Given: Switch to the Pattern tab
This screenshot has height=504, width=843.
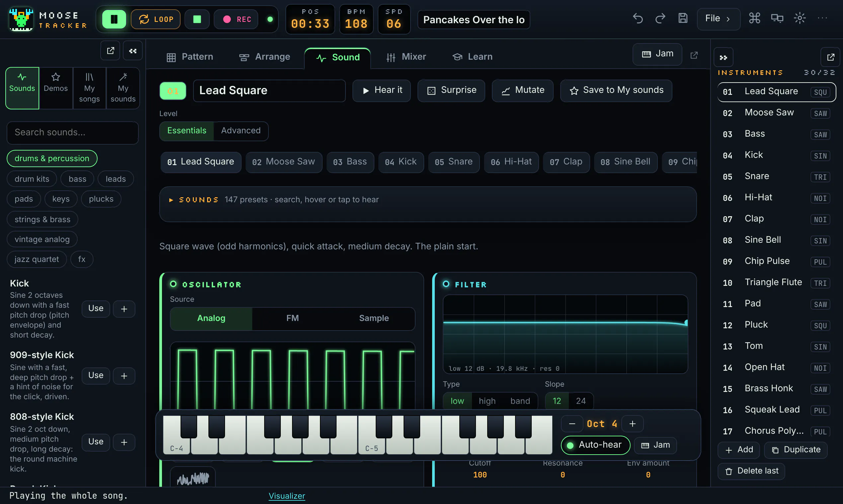Looking at the screenshot, I should coord(190,57).
